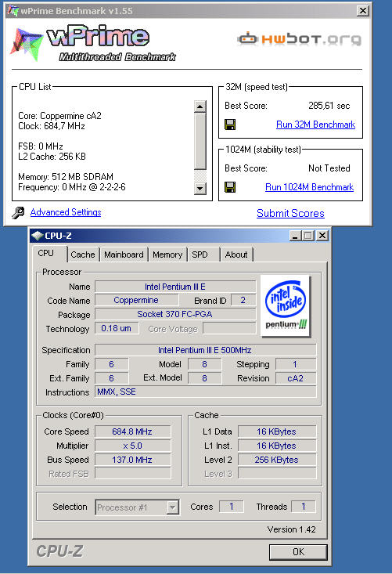The height and width of the screenshot is (574, 392).
Task: Click the Multiplier value 'x 5.0'
Action: pos(132,446)
